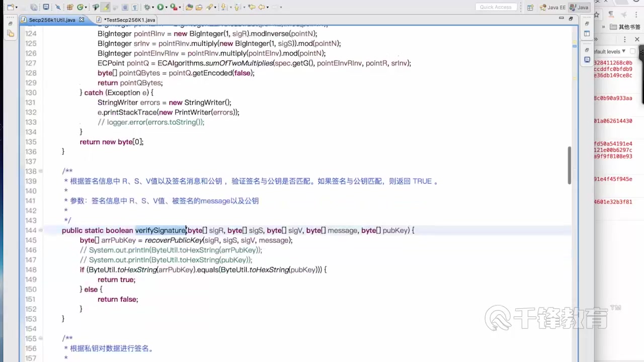Switch to the Java perspective

tap(579, 8)
